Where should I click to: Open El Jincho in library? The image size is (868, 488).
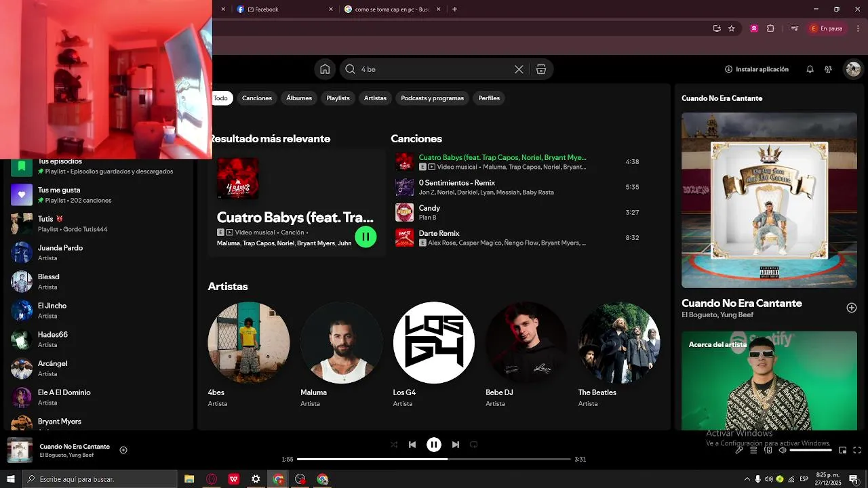(x=99, y=310)
